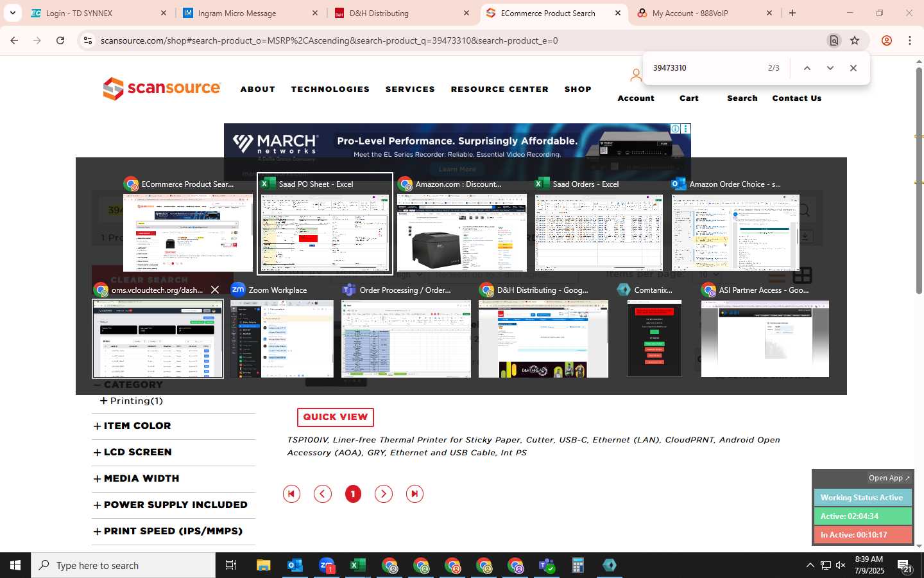Click the TSP100IV product description text
This screenshot has width=924, height=578.
point(533,446)
